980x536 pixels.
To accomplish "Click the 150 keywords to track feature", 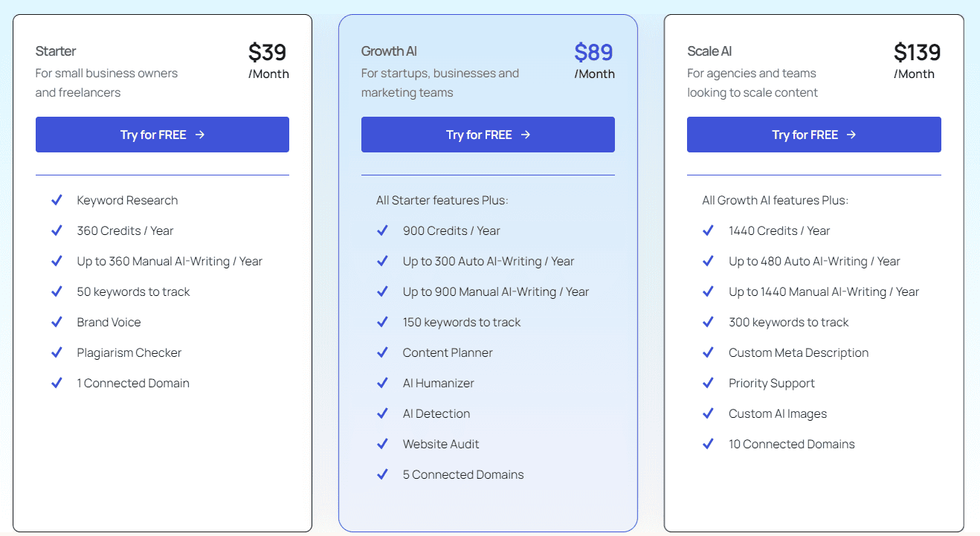I will (x=461, y=322).
